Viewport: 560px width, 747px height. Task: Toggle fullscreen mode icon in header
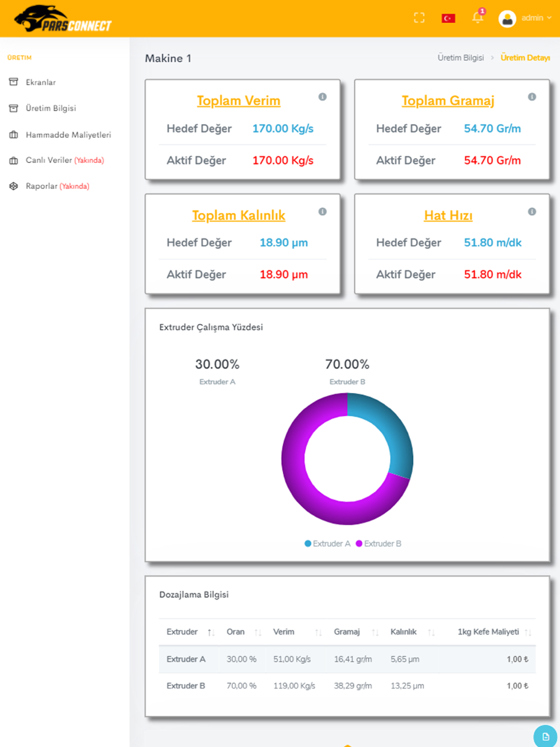(419, 18)
